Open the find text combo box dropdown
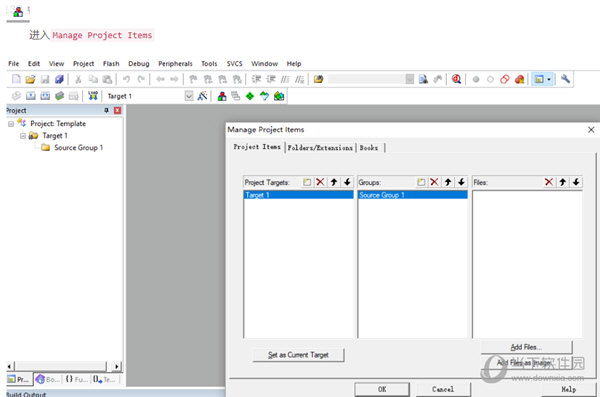 click(x=409, y=79)
